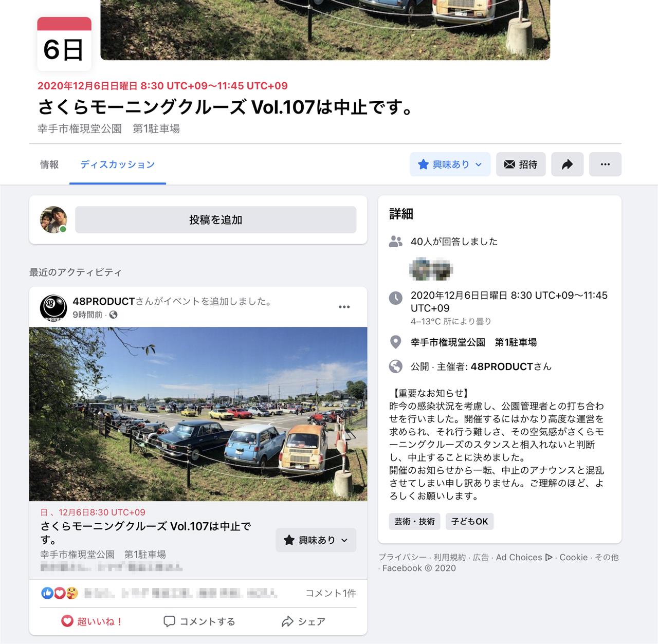Click the share arrow button beside 招待
This screenshot has width=658, height=644.
[x=567, y=164]
